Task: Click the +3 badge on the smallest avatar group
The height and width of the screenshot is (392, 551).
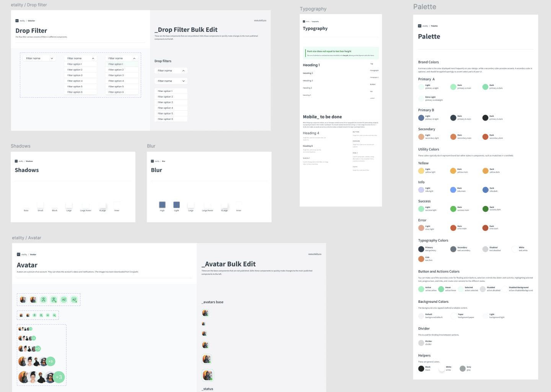Action: tap(31, 329)
